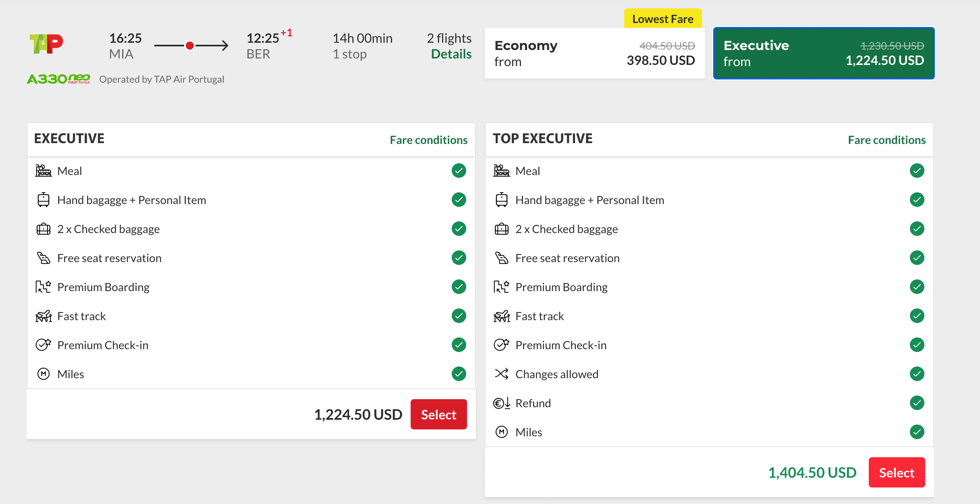
Task: Click the Hand baggage icon in Top Executive
Action: (x=501, y=200)
